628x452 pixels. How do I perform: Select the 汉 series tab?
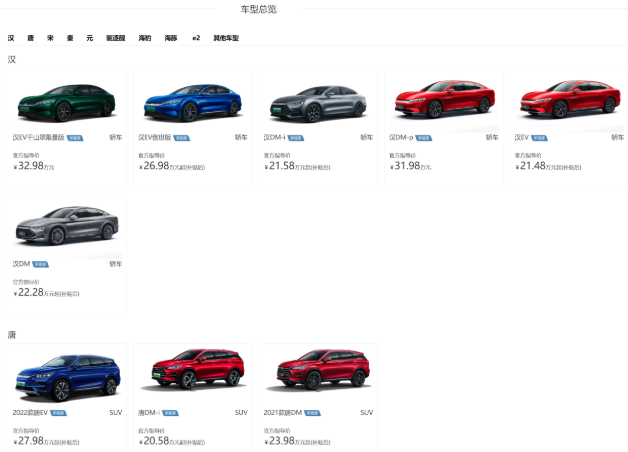[x=11, y=38]
